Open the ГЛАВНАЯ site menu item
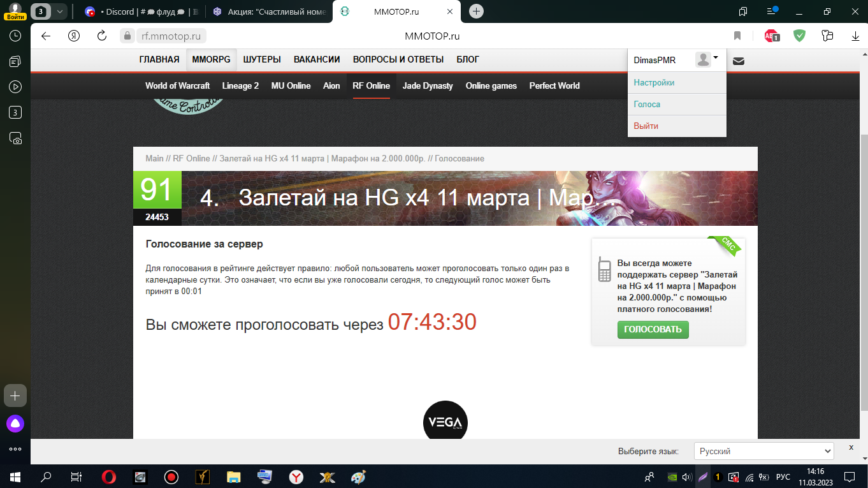This screenshot has height=488, width=868. click(x=159, y=59)
